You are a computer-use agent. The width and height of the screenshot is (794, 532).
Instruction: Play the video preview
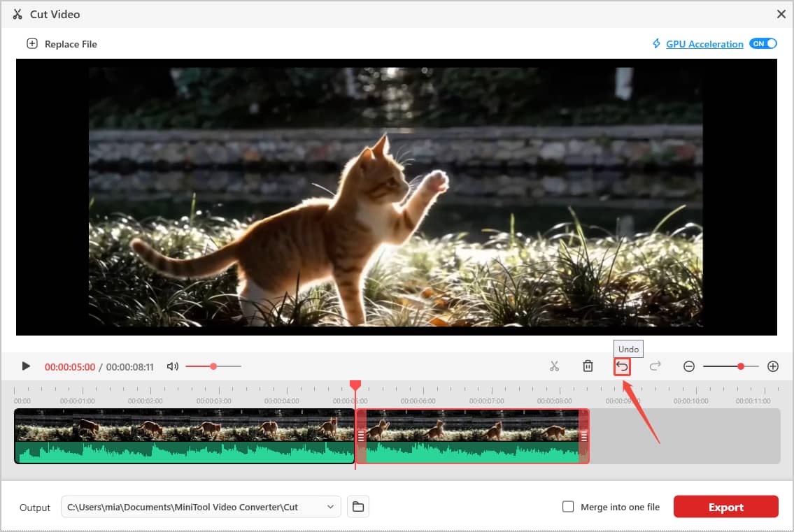[x=26, y=366]
